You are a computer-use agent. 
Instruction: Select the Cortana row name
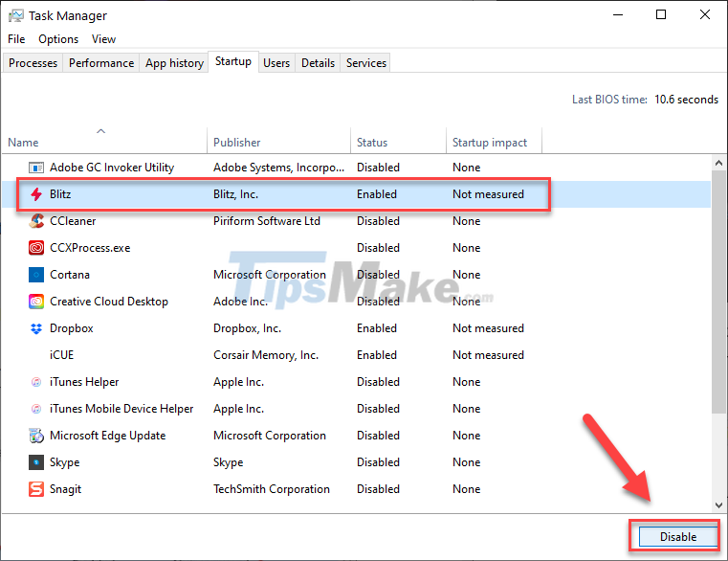point(70,275)
